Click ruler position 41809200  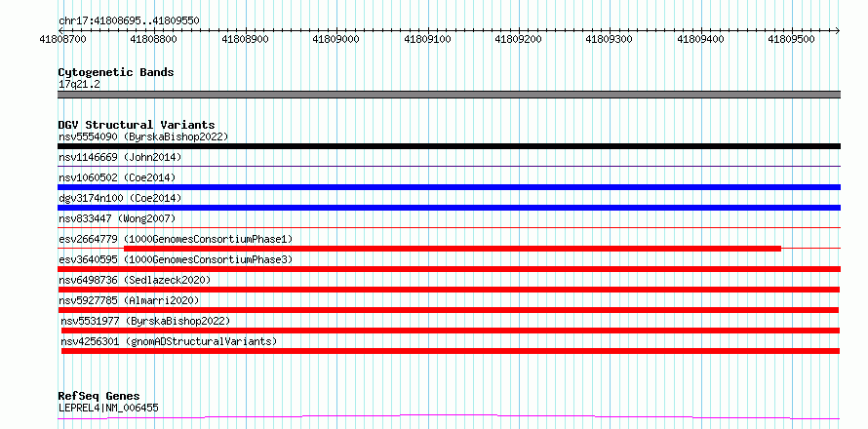pos(518,39)
